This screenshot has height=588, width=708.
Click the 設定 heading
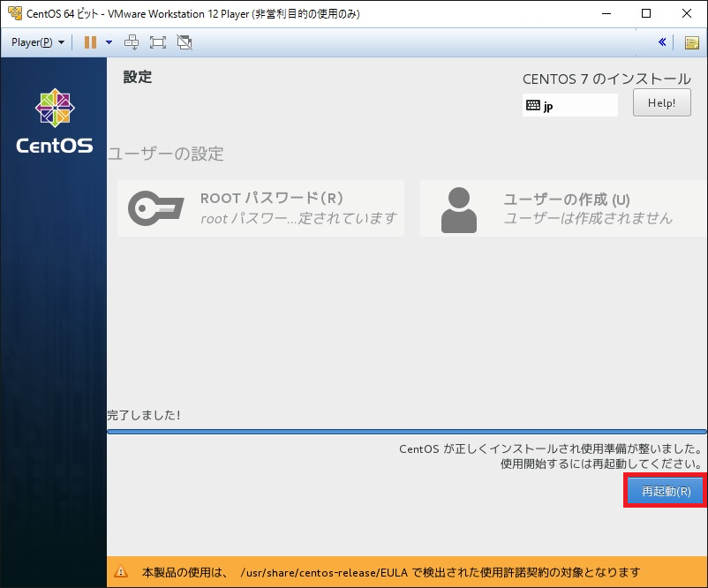pyautogui.click(x=137, y=77)
